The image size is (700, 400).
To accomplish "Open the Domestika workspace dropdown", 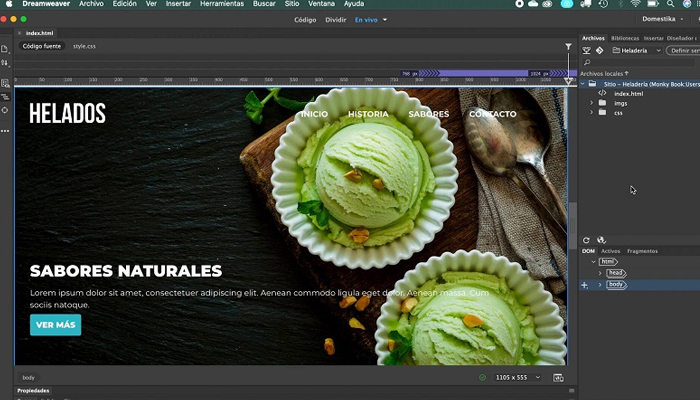I will point(662,19).
